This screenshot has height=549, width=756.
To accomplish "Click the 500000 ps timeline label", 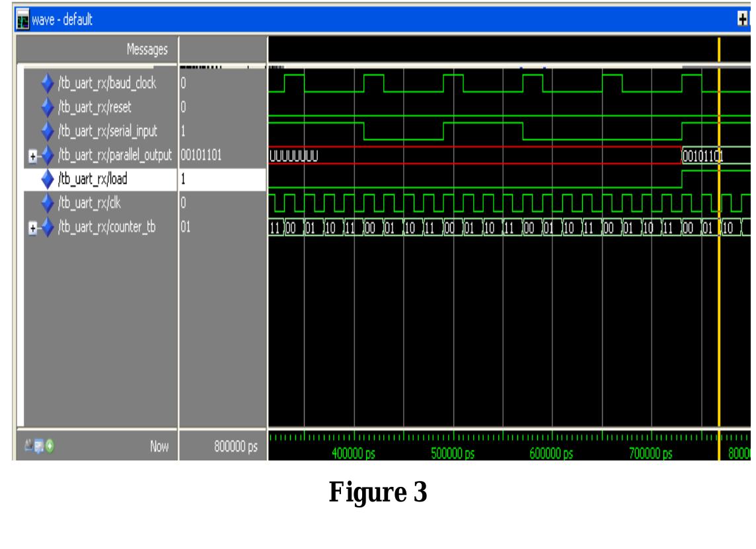I will point(453,454).
